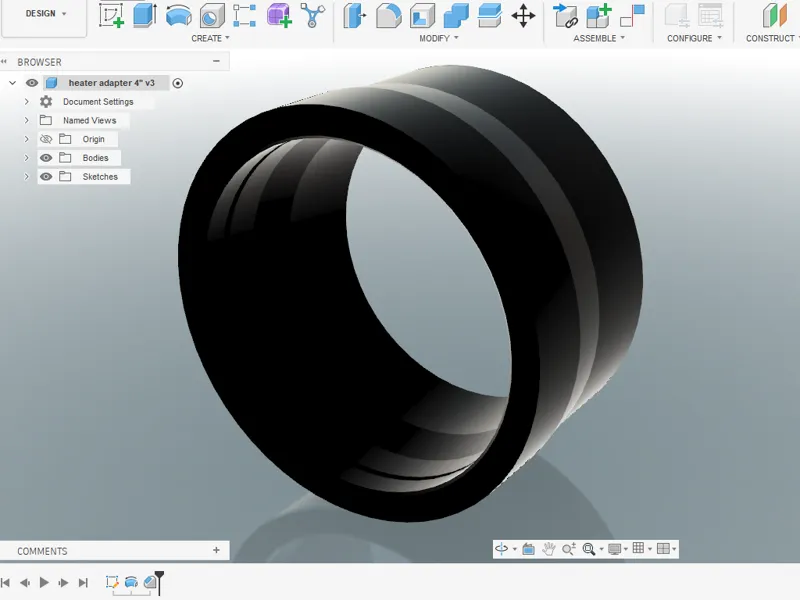
Task: Expand the Sketches folder
Action: (x=27, y=177)
